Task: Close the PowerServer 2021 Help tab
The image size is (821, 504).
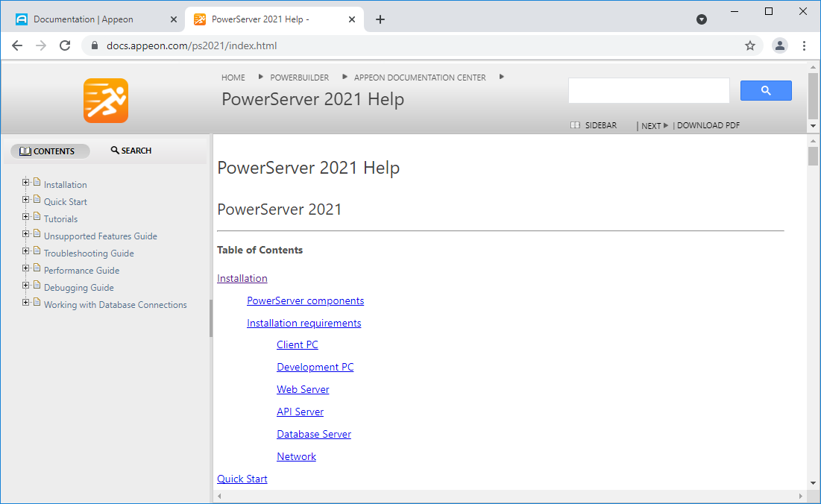Action: point(352,19)
